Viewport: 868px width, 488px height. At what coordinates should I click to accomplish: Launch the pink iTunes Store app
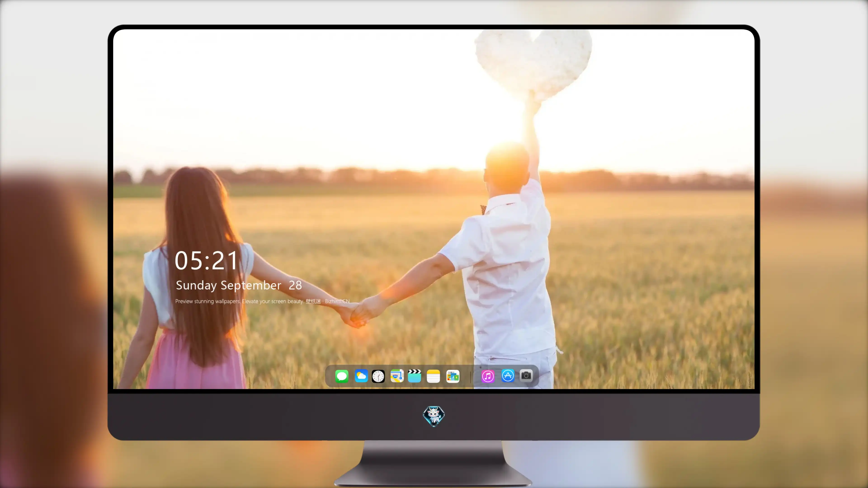[x=488, y=376]
